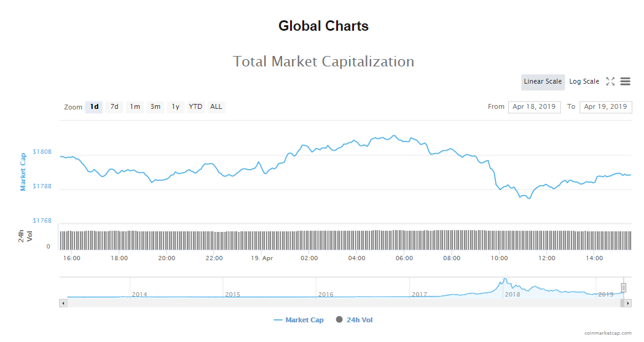Select the 7d zoom range

pos(114,107)
